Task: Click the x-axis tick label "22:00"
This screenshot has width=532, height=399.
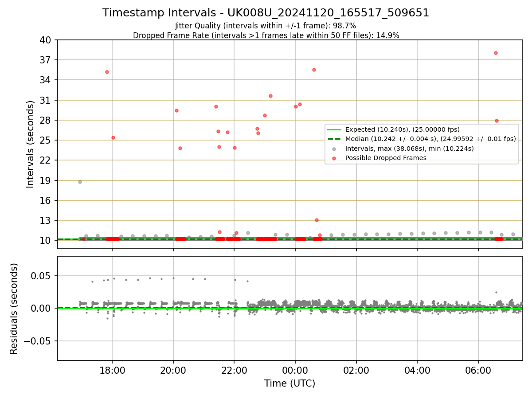Action: (234, 370)
